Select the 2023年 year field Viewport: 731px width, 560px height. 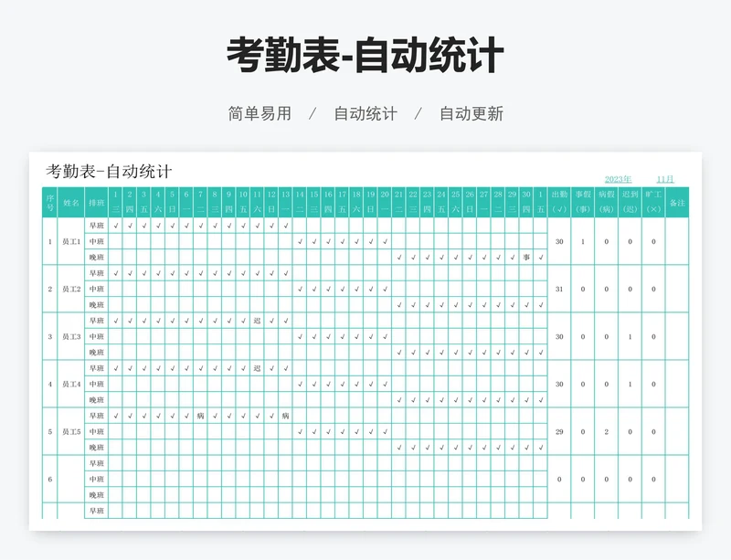pos(618,179)
